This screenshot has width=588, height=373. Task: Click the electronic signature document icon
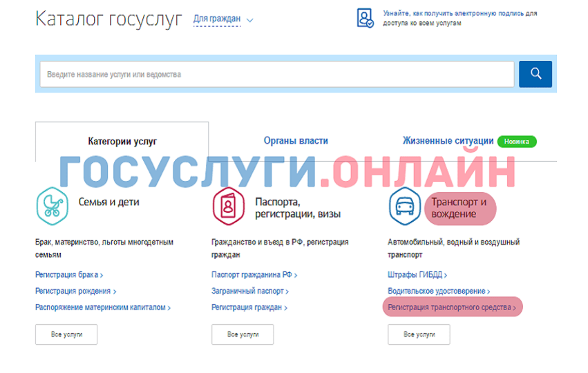click(365, 18)
